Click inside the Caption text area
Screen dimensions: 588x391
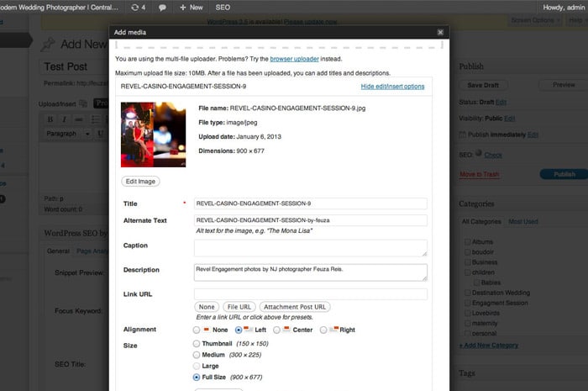point(311,248)
